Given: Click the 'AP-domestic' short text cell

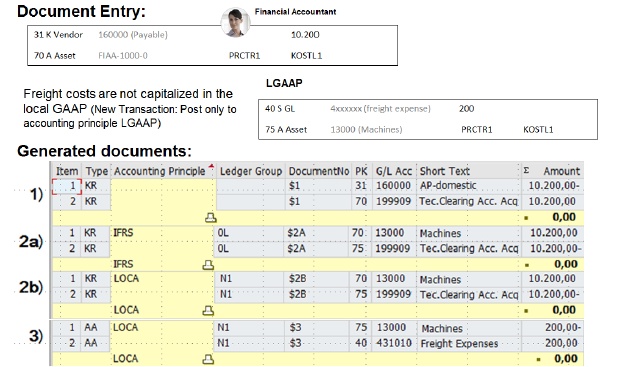Looking at the screenshot, I should [x=448, y=186].
